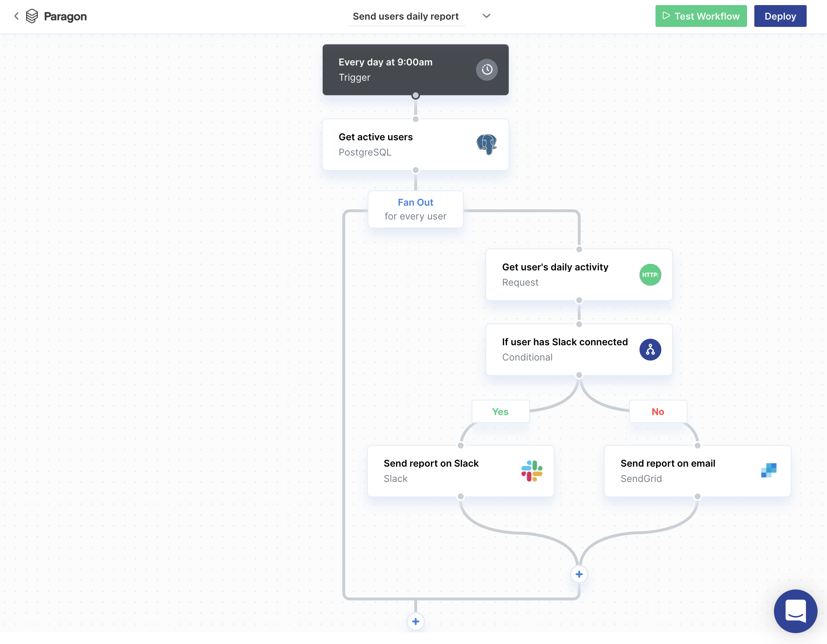The height and width of the screenshot is (644, 827).
Task: Click the Deploy button
Action: point(780,16)
